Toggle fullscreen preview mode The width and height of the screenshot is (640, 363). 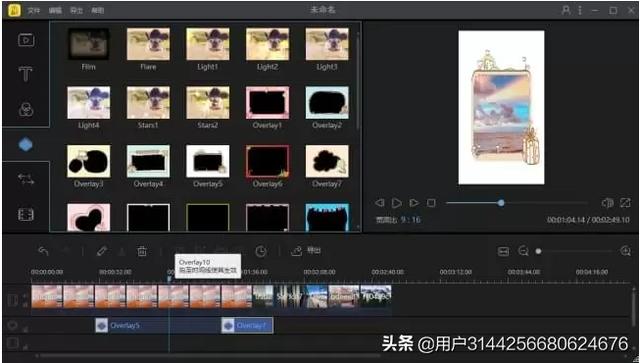(x=625, y=203)
